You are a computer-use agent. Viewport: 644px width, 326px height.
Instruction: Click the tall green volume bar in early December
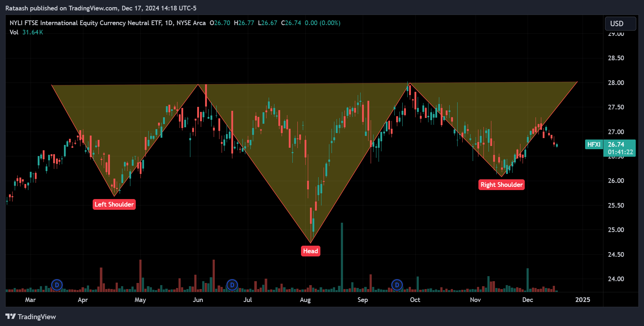click(x=528, y=280)
